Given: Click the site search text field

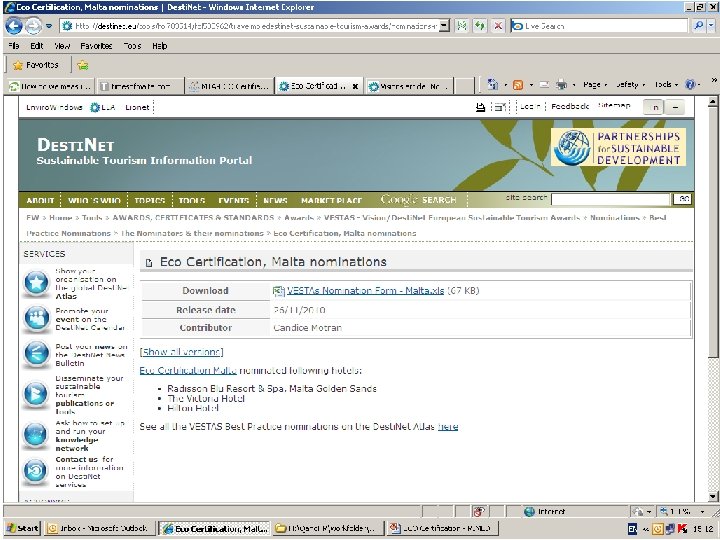Looking at the screenshot, I should (x=610, y=199).
